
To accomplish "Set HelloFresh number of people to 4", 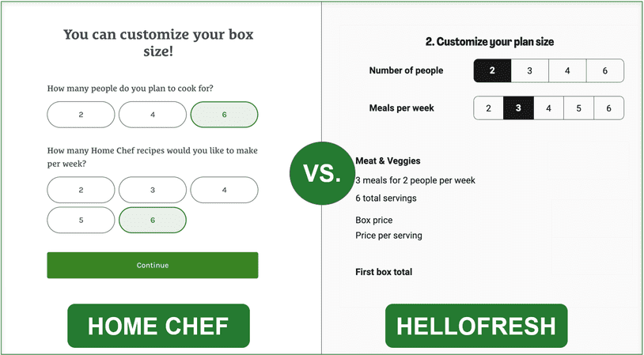I will pyautogui.click(x=567, y=70).
